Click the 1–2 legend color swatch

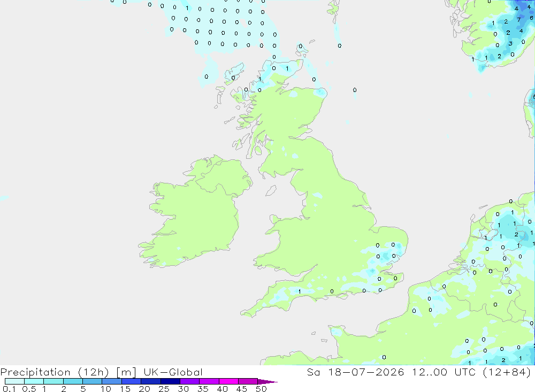53,381
